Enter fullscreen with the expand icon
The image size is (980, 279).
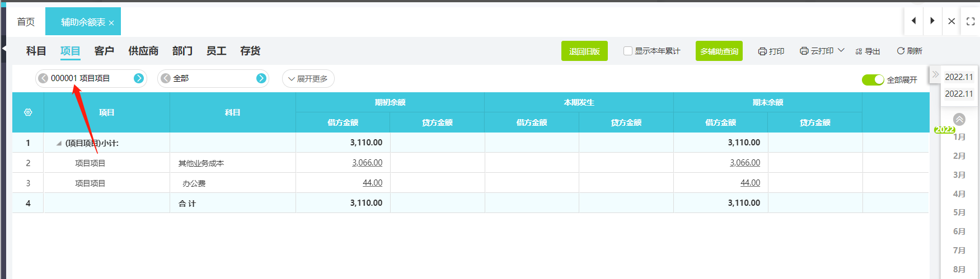[x=970, y=21]
